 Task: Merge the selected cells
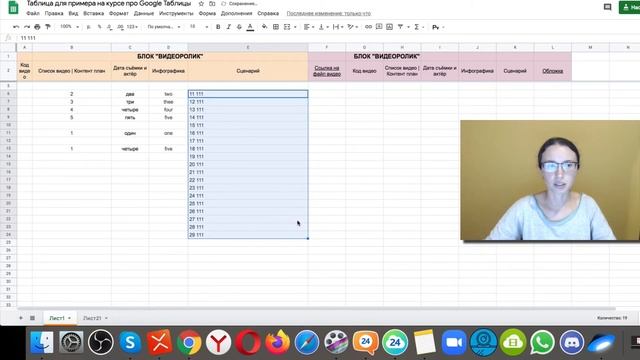click(287, 27)
